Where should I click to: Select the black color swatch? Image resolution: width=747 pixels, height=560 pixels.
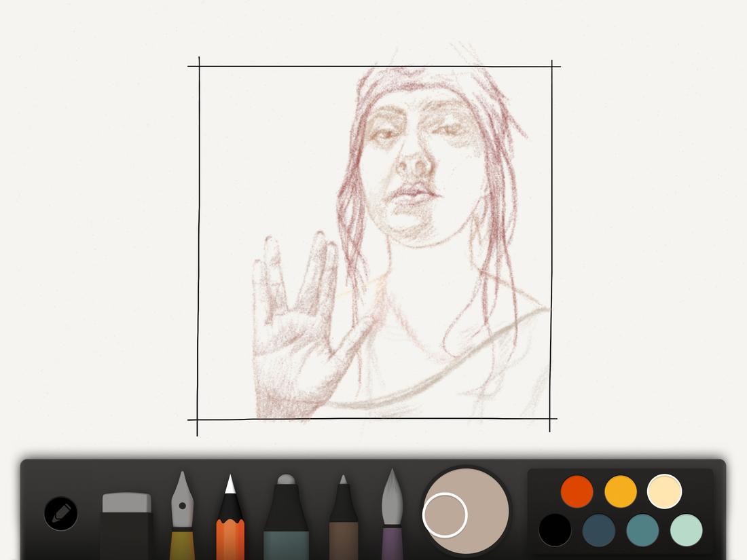(x=555, y=527)
